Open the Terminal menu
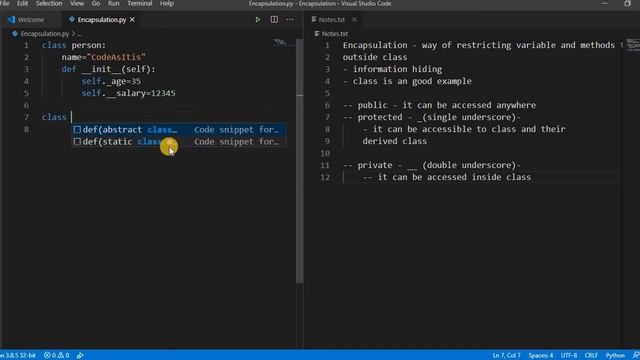Image resolution: width=640 pixels, height=360 pixels. pos(140,4)
